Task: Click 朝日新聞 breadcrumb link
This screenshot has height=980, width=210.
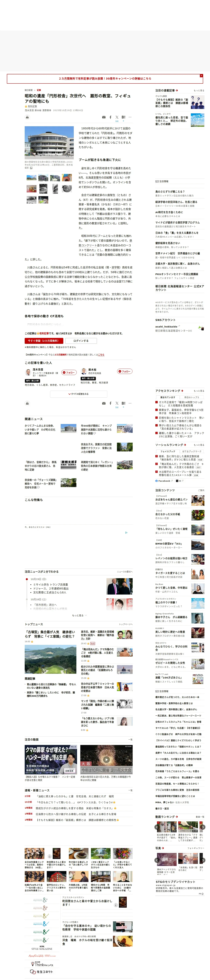Action: (29, 90)
